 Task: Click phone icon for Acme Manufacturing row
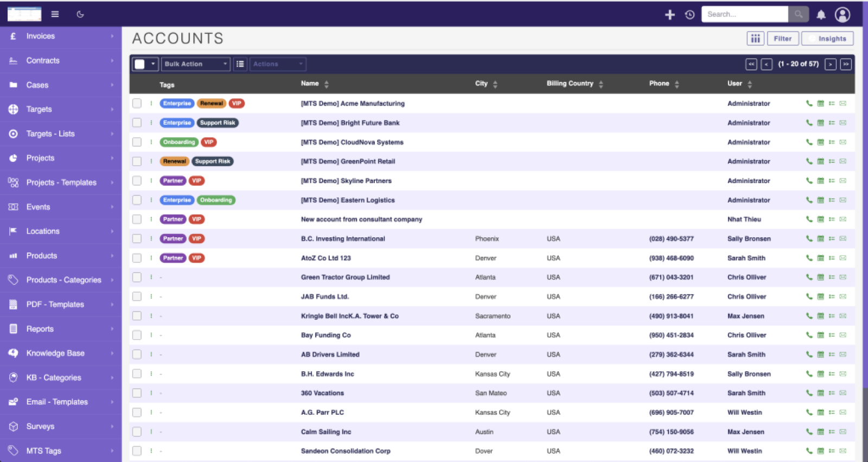[x=809, y=103]
